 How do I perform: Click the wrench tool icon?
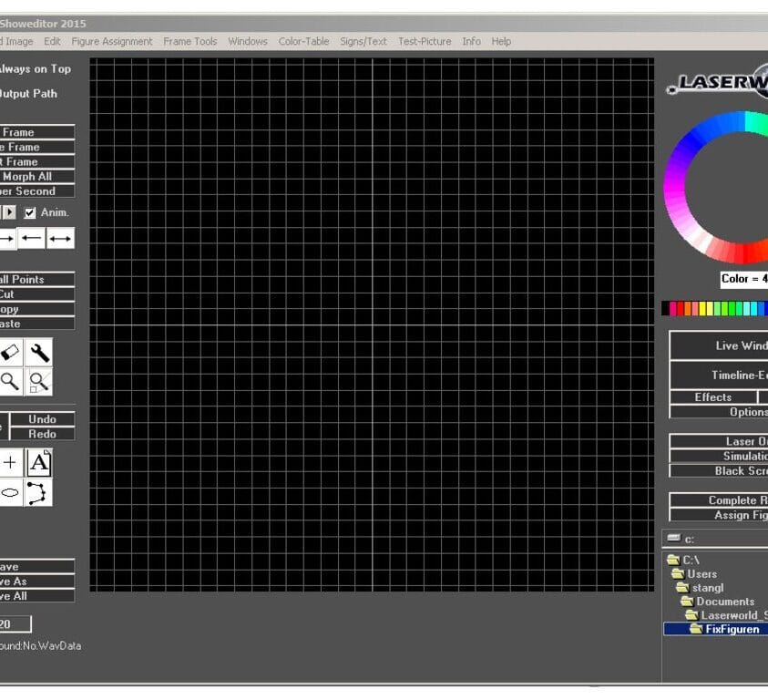click(39, 353)
